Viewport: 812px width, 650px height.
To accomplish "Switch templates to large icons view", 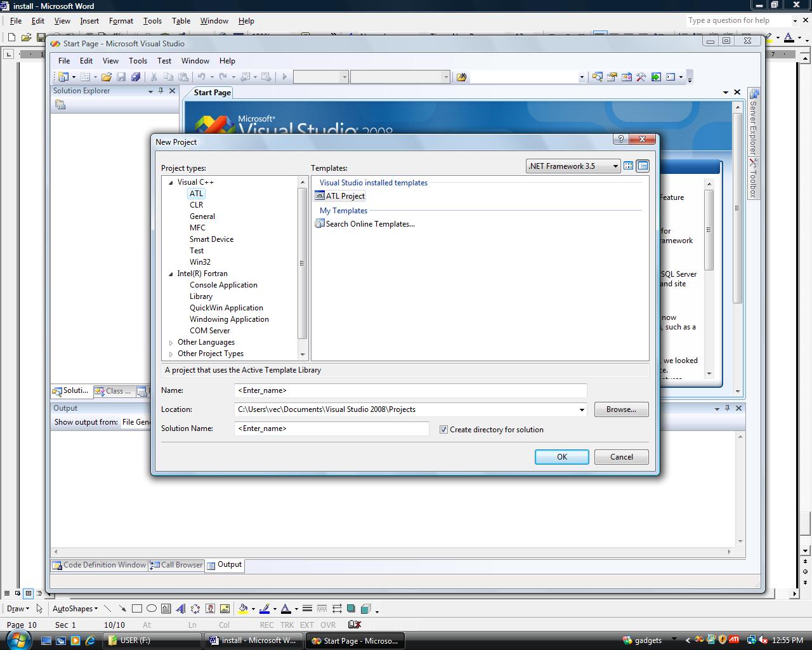I will (x=628, y=166).
